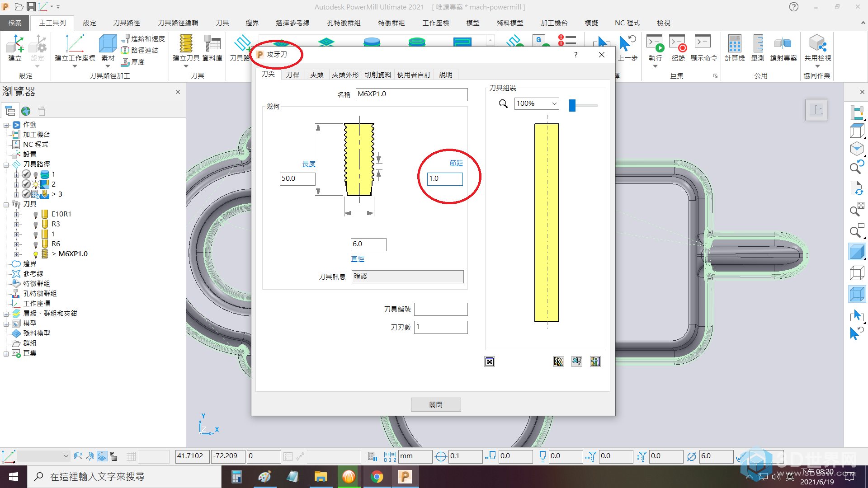Expand the 層級、群組和夾鉗 tree node
The image size is (868, 488).
point(6,314)
